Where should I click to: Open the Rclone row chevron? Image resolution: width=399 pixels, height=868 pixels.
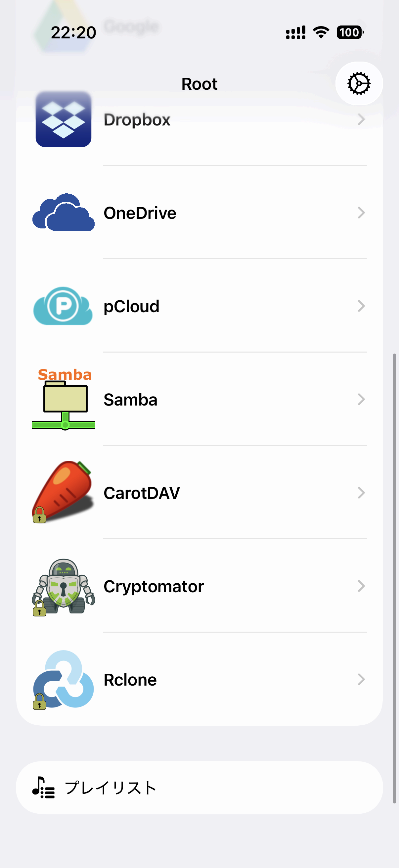361,679
